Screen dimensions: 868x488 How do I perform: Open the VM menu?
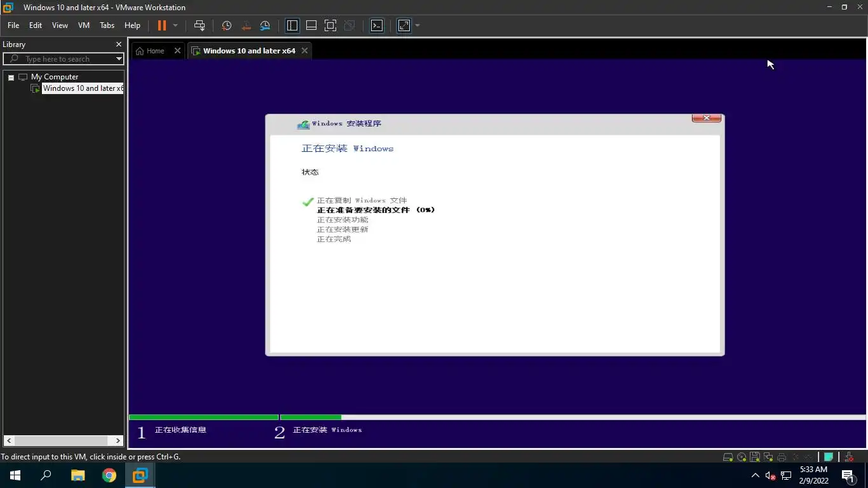click(84, 25)
